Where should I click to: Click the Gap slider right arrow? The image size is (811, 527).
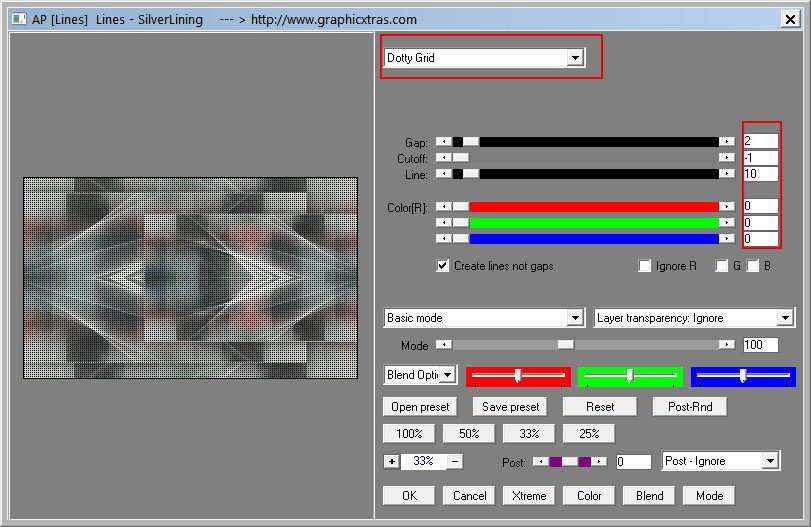(x=727, y=142)
